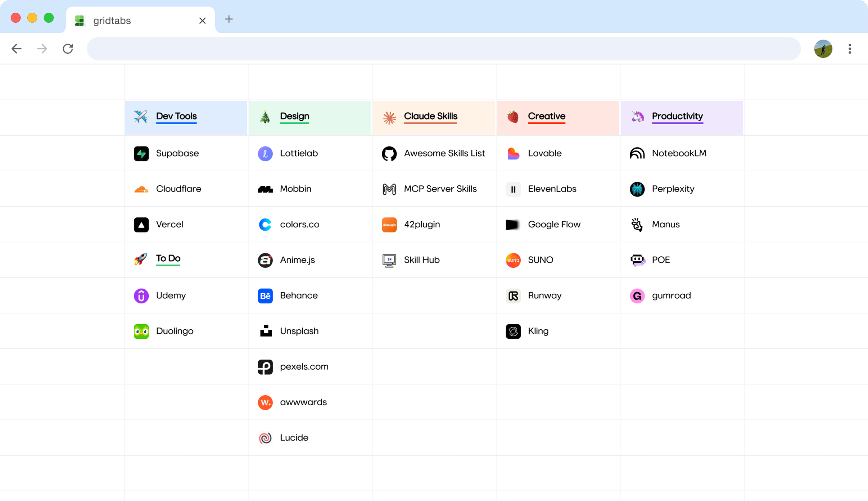The width and height of the screenshot is (868, 501).
Task: Open a new browser tab
Action: pyautogui.click(x=229, y=19)
